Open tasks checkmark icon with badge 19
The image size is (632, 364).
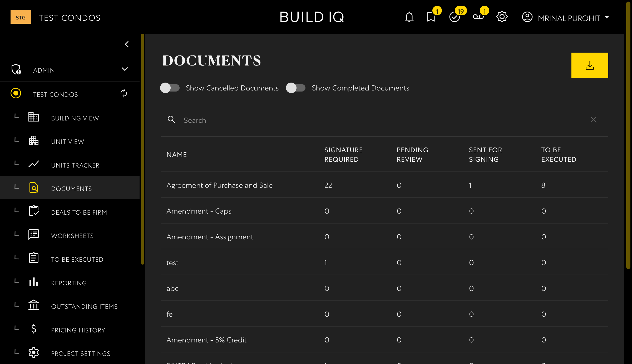click(455, 17)
